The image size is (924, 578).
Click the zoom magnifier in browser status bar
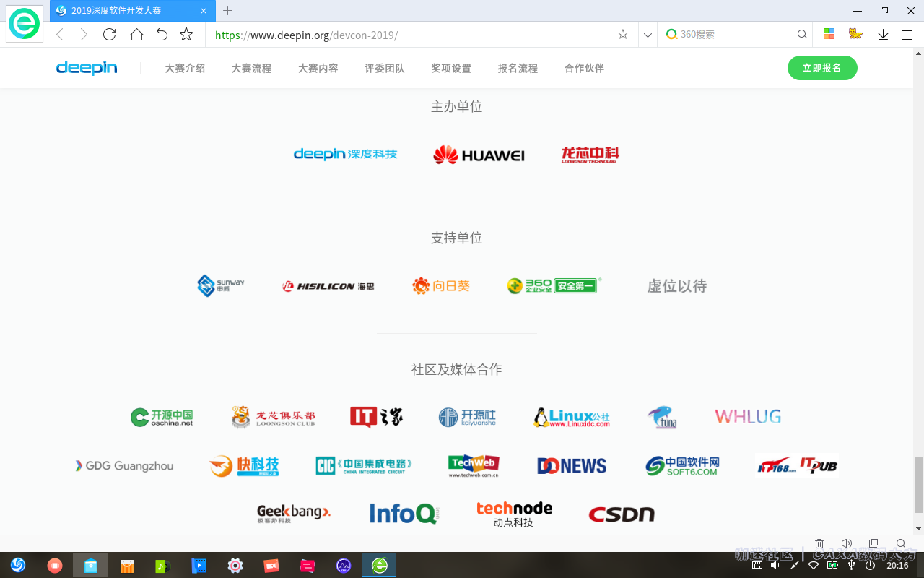tap(901, 543)
